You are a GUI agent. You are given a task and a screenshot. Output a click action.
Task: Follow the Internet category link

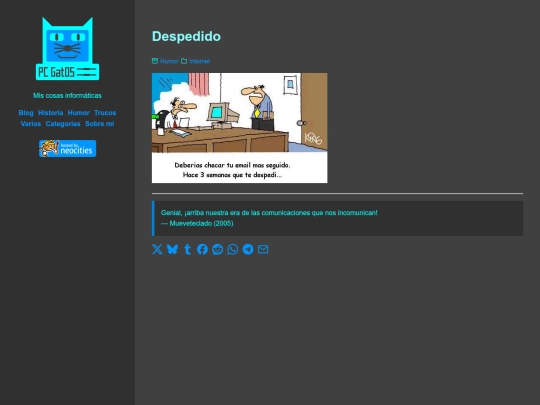(x=200, y=61)
